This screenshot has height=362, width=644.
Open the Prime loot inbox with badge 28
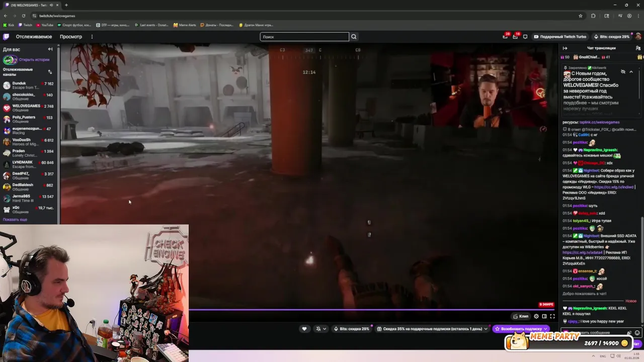click(505, 36)
